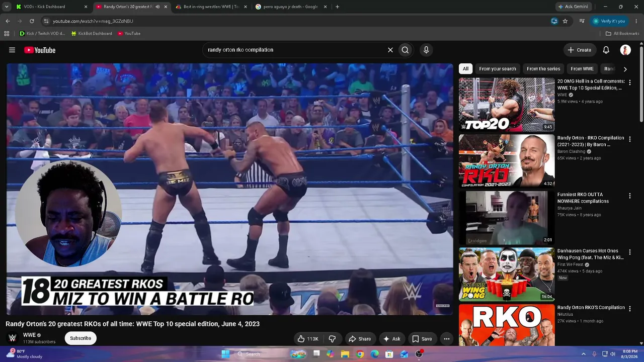Switch to perro aguayo jr death tab
Image resolution: width=644 pixels, height=362 pixels.
291,7
